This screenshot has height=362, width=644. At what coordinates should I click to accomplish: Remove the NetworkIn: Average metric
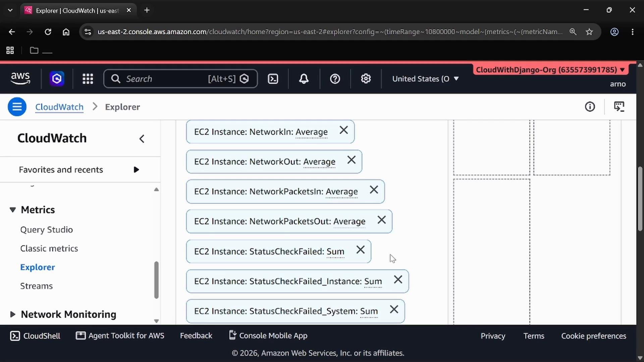pyautogui.click(x=344, y=130)
